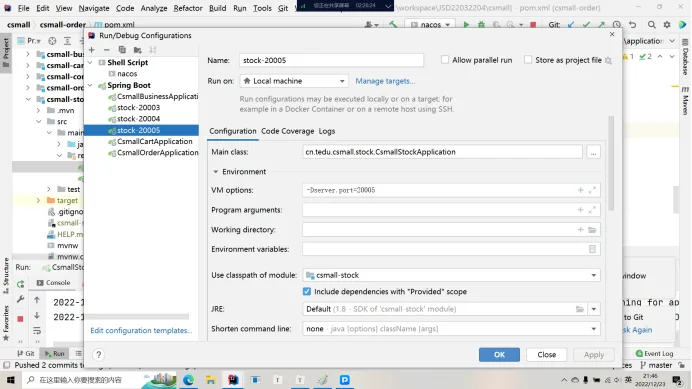This screenshot has width=692, height=389.
Task: Click Manage targets link
Action: click(x=385, y=81)
